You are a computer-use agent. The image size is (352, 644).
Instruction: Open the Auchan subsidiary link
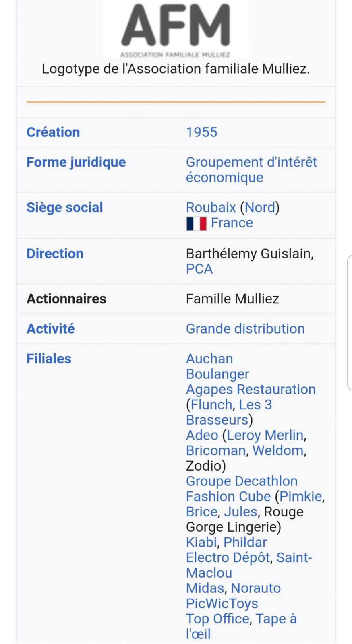209,359
